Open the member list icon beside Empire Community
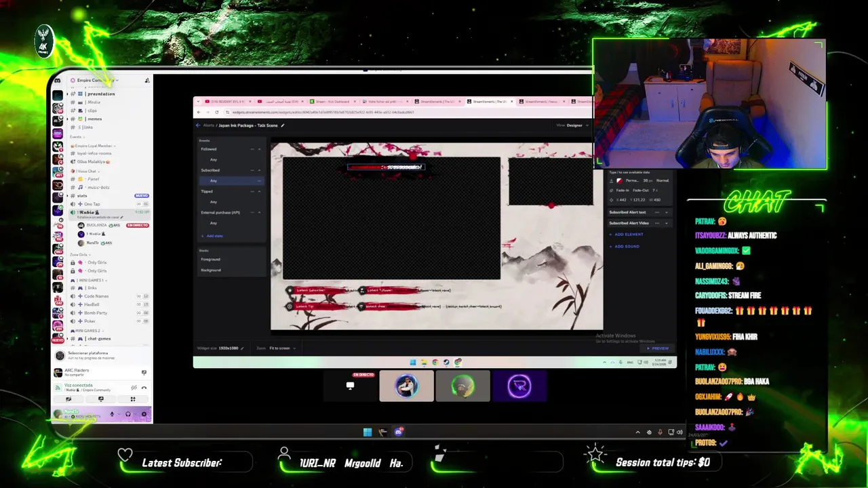 coord(147,81)
